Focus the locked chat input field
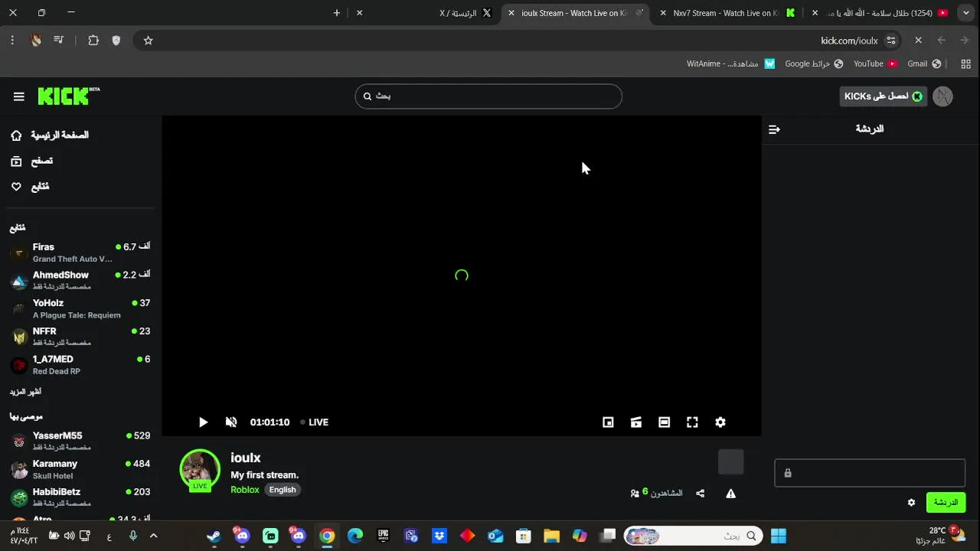This screenshot has width=980, height=551. [x=870, y=473]
